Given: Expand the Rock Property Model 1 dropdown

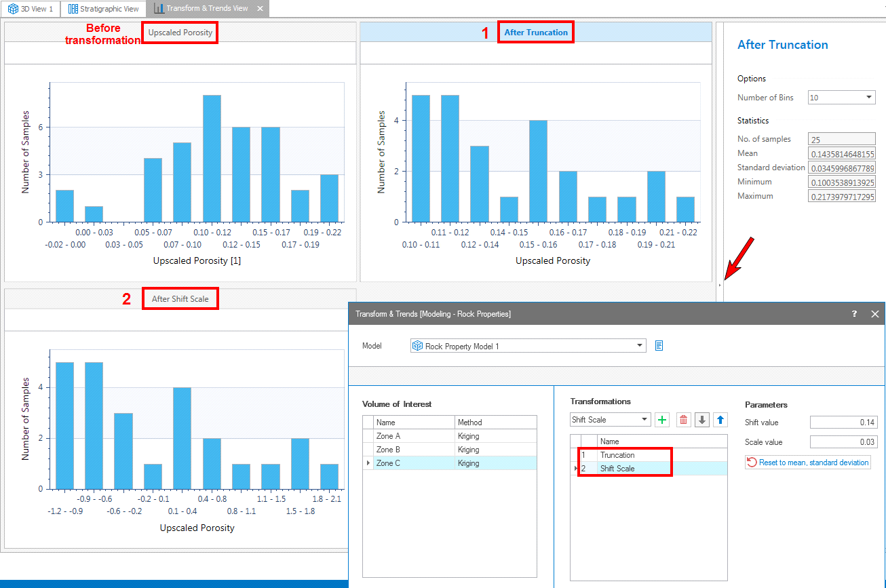Looking at the screenshot, I should (x=640, y=346).
